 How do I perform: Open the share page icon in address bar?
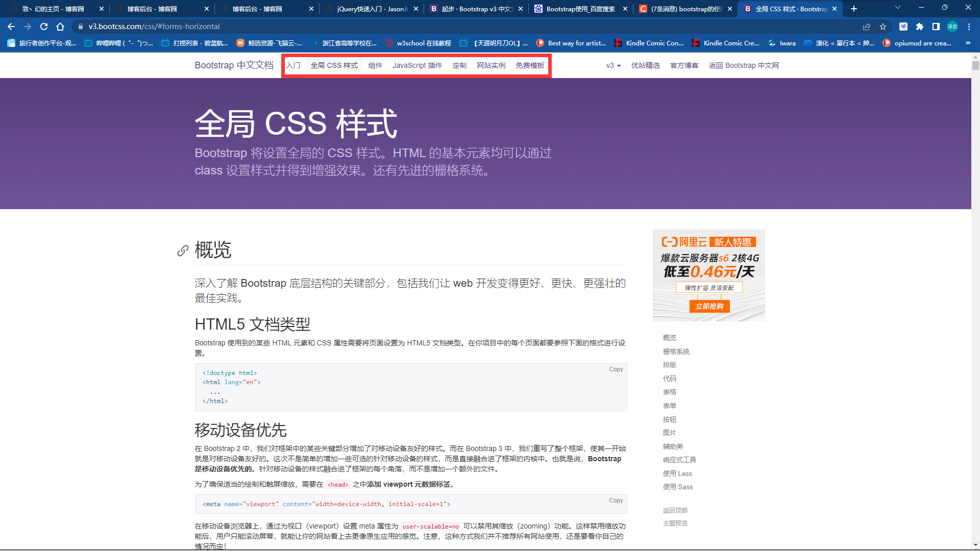coord(867,27)
